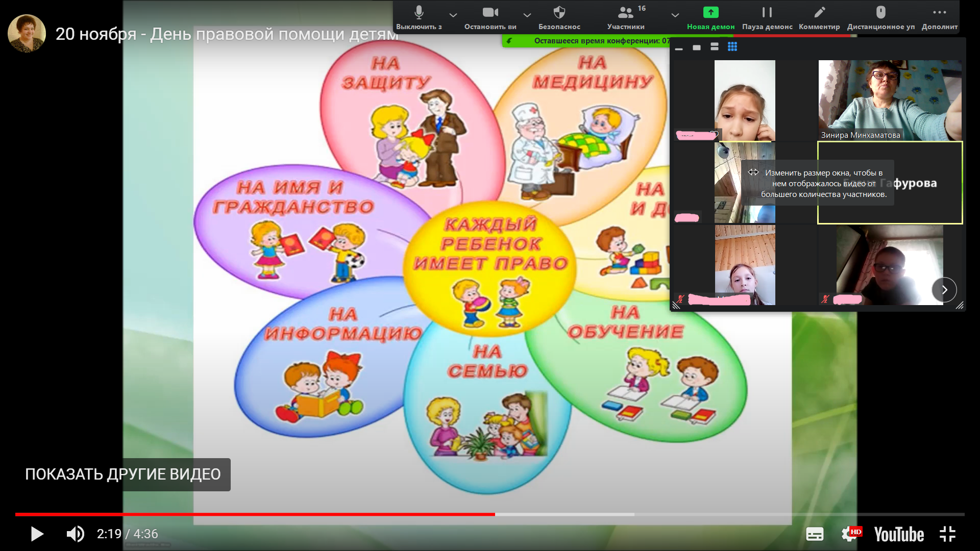Open the YouTube logo link
The width and height of the screenshot is (980, 551).
pos(899,534)
